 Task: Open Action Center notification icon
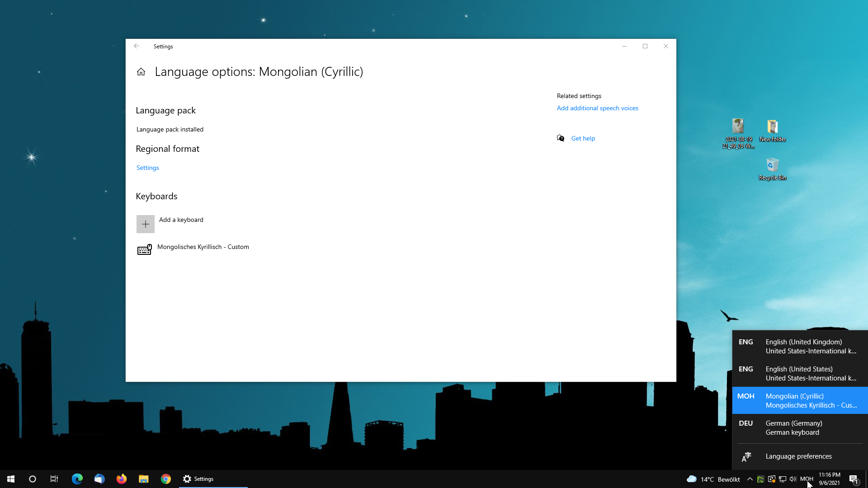[853, 479]
